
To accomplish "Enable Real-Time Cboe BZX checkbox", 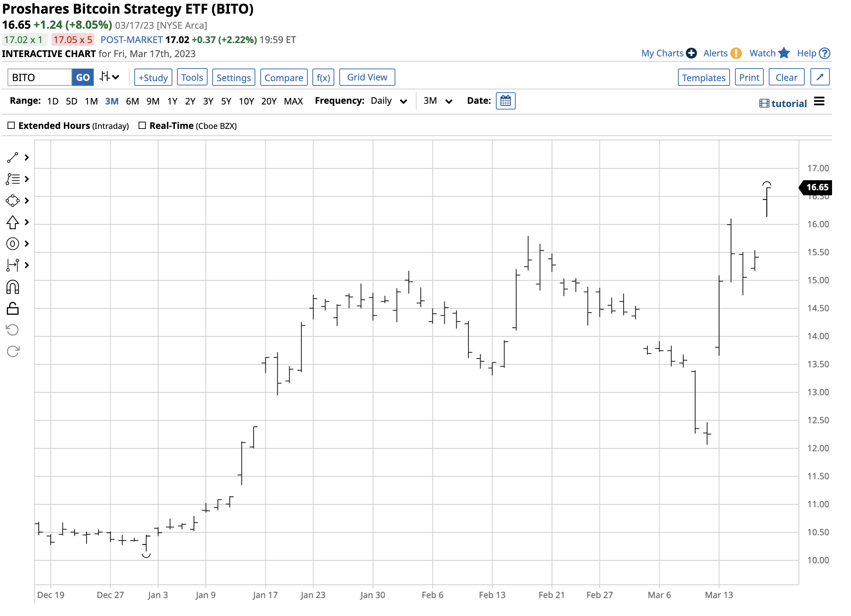I will click(142, 126).
